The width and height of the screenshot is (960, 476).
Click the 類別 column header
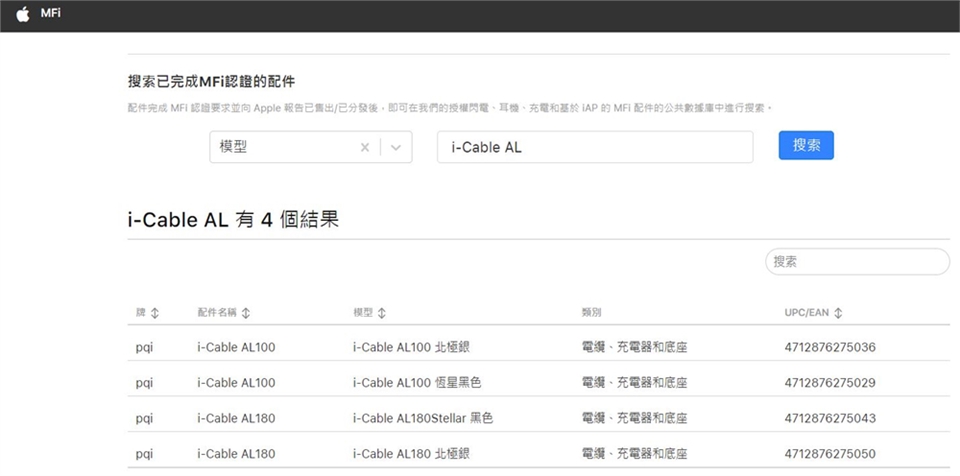point(591,313)
